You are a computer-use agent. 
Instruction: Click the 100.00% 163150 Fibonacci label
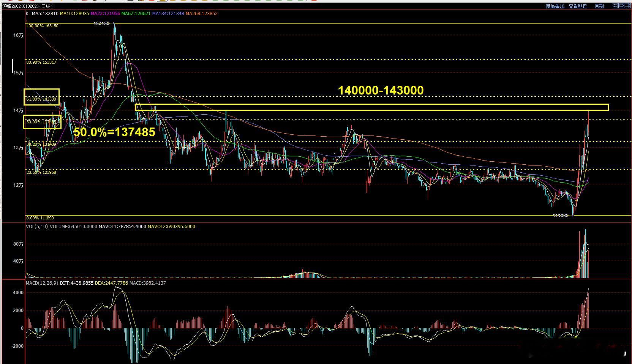click(43, 26)
